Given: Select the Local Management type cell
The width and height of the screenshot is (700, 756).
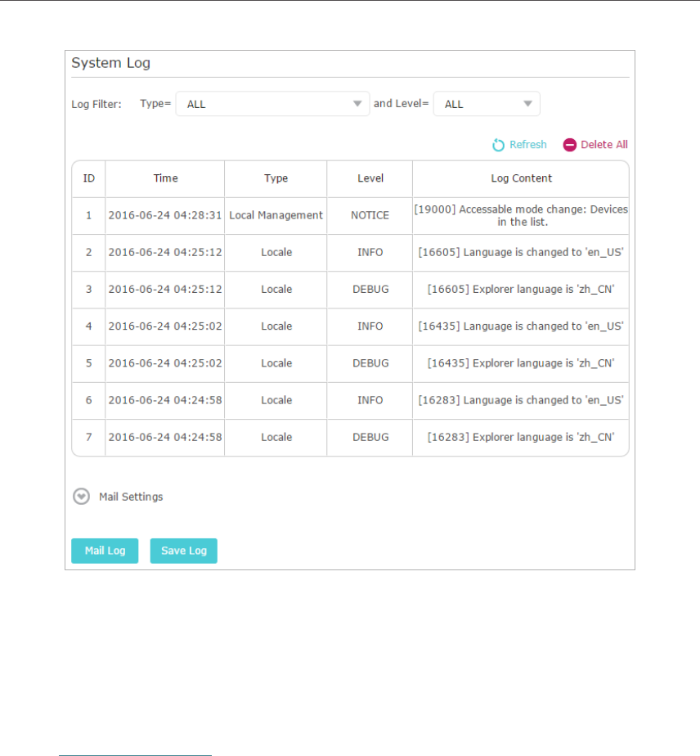Looking at the screenshot, I should pos(276,215).
